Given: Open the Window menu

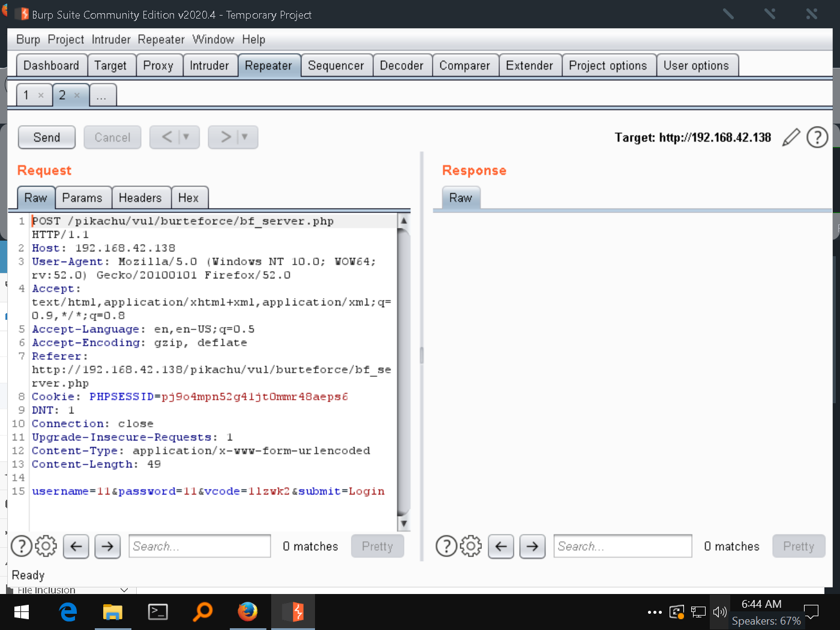Looking at the screenshot, I should pos(213,40).
